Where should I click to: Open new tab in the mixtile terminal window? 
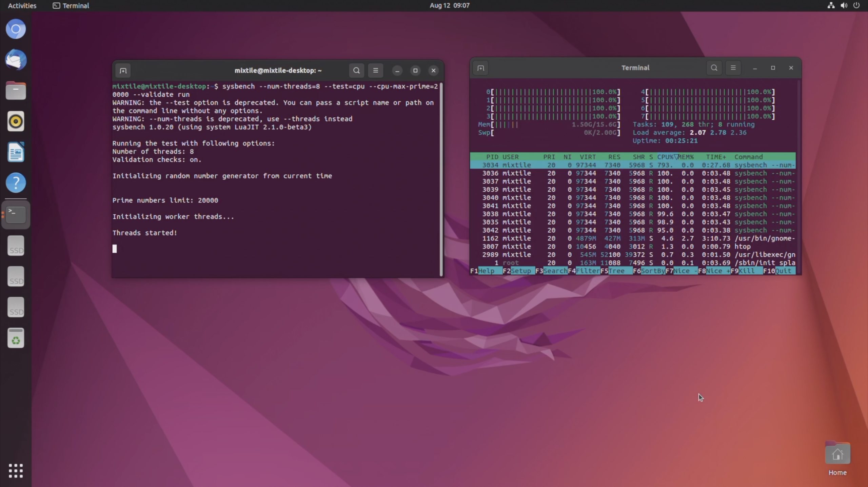pos(123,71)
